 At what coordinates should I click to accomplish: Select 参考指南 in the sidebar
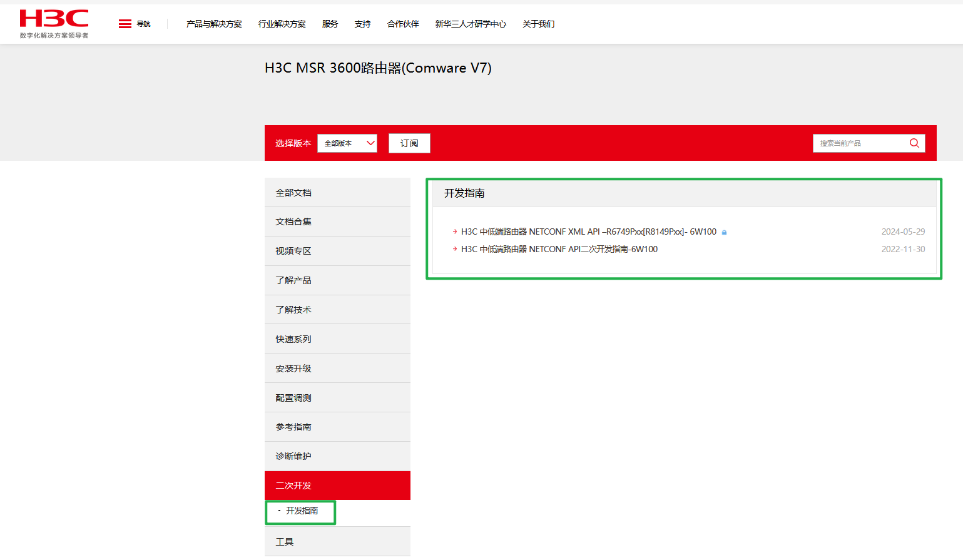337,427
